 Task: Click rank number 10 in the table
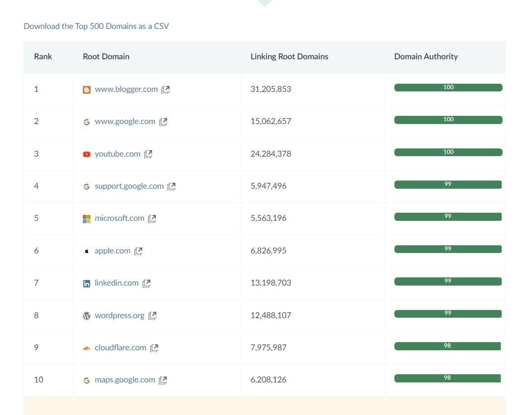[x=38, y=380]
